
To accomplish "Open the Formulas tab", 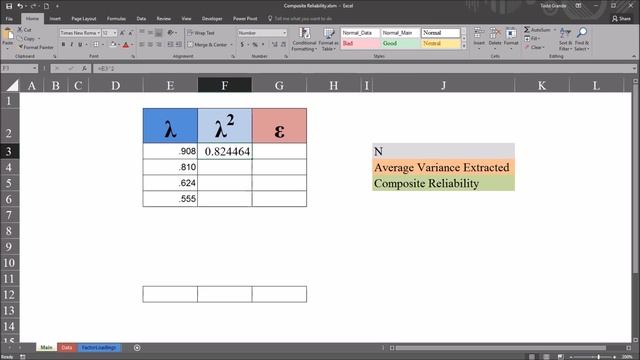I will pyautogui.click(x=116, y=19).
